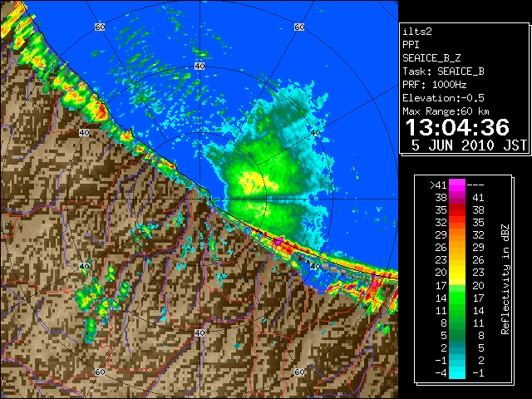Screen dimensions: 532x399
Task: Select the 'Task: SEAICE_B' line
Action: [443, 71]
